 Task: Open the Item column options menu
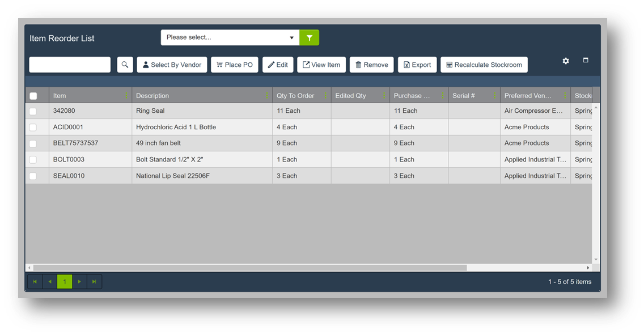pos(126,96)
